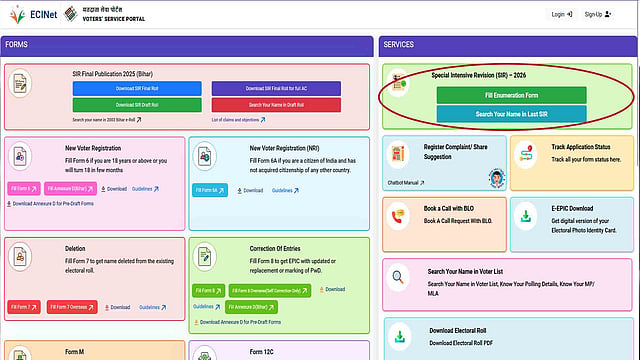Click Download in the NRI registration card
This screenshot has width=640, height=360.
(x=250, y=191)
